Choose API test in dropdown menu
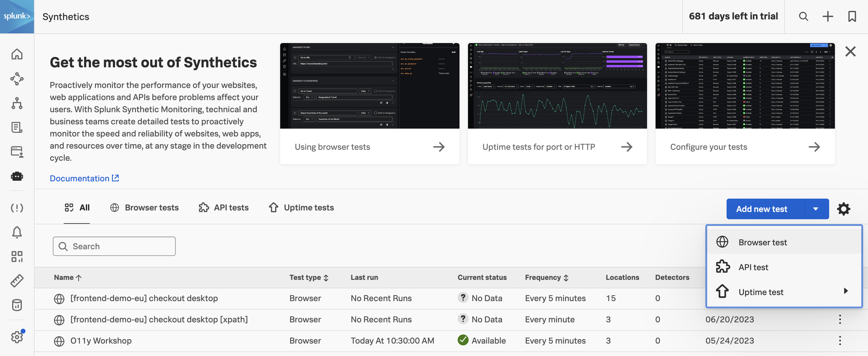The width and height of the screenshot is (868, 356). (753, 267)
